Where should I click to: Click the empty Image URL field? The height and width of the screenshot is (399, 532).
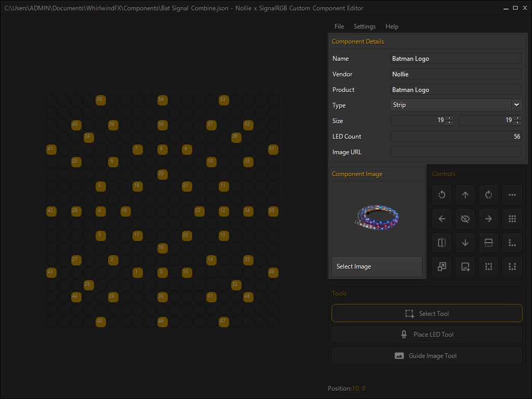(456, 152)
